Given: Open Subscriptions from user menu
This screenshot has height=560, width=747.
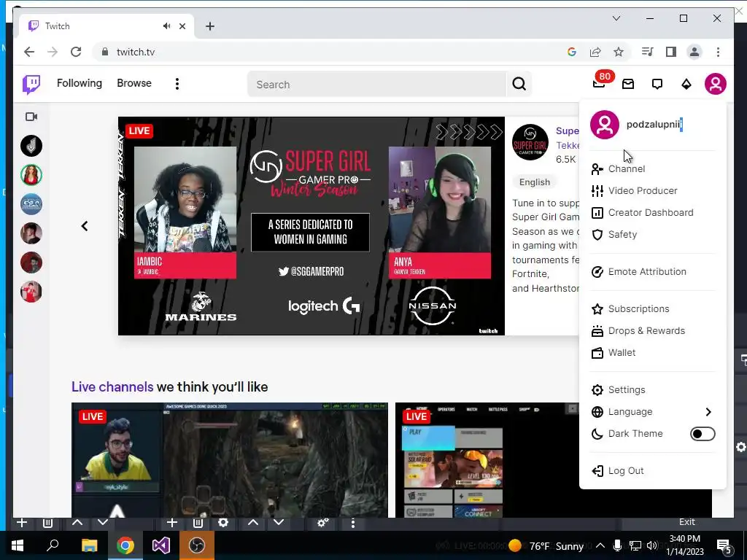Looking at the screenshot, I should pyautogui.click(x=652, y=309).
